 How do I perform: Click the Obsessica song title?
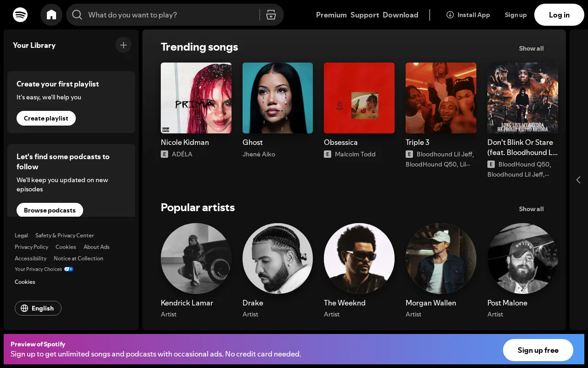[341, 142]
